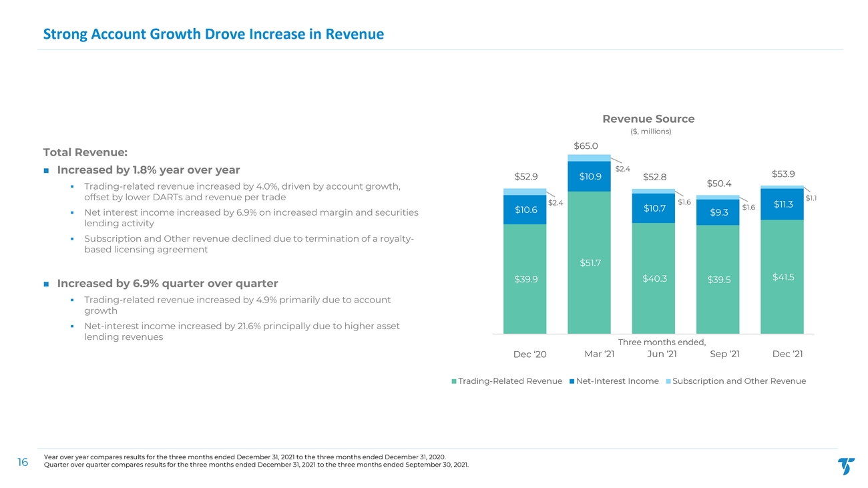Image resolution: width=868 pixels, height=488 pixels.
Task: Click the page number 16
Action: [x=23, y=462]
